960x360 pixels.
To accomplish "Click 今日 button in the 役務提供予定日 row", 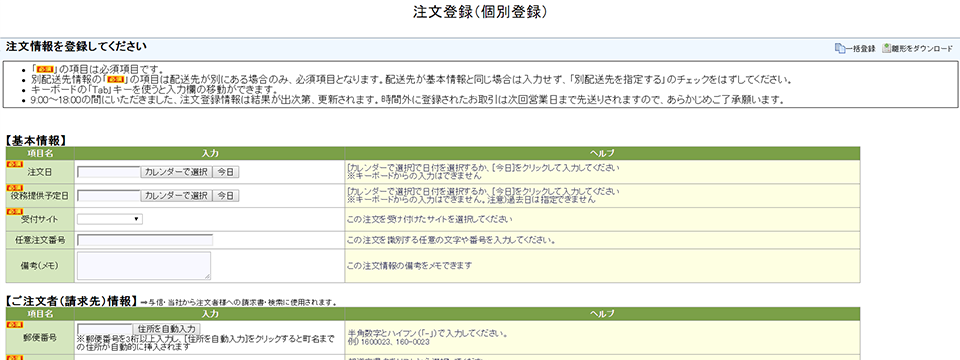I will pyautogui.click(x=226, y=196).
